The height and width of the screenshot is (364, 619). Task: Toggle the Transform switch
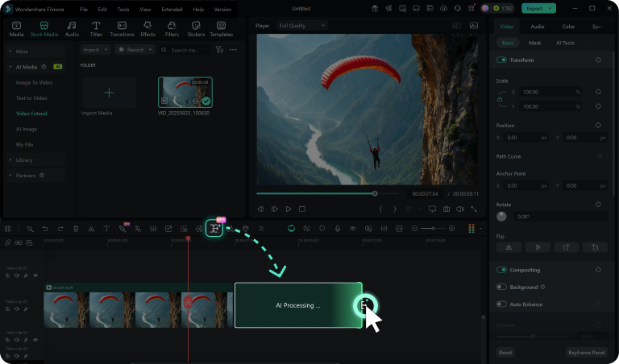[x=502, y=60]
